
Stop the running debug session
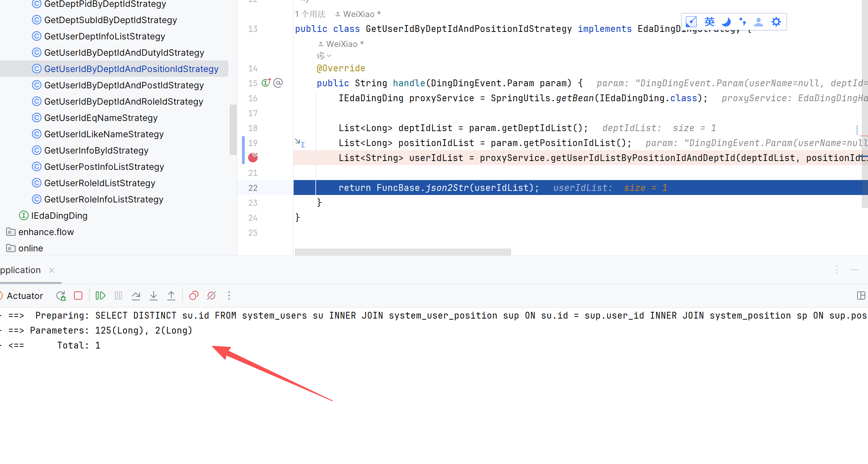[78, 296]
